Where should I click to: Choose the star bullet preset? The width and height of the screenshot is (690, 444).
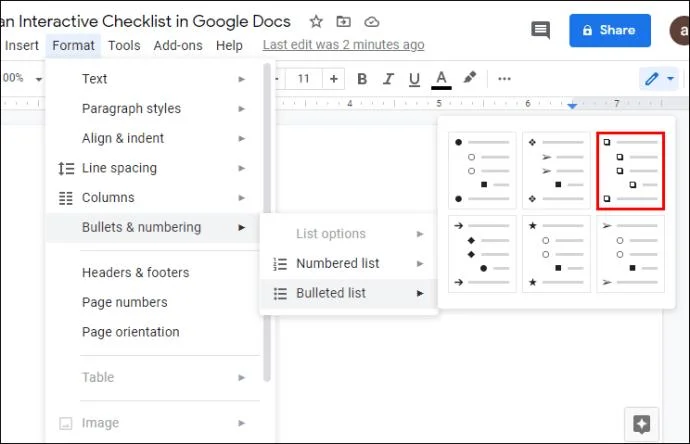[x=556, y=253]
